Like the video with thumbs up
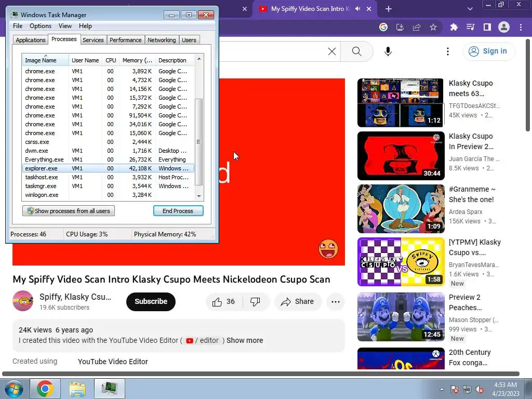Screen dimensions: 532x399 (223, 302)
